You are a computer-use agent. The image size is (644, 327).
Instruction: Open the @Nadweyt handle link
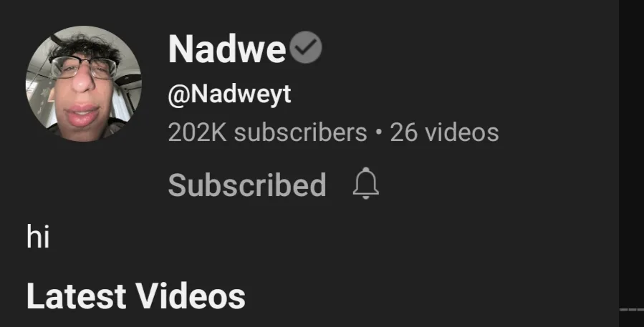coord(229,94)
